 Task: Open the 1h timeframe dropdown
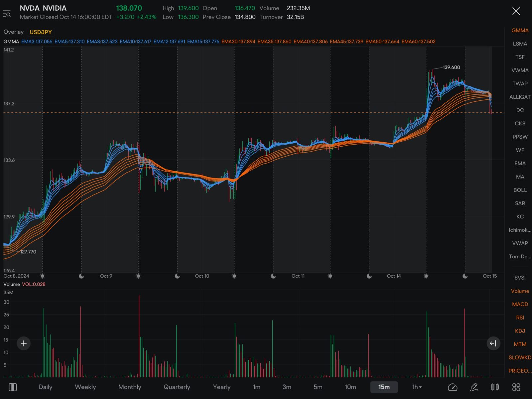(x=417, y=387)
